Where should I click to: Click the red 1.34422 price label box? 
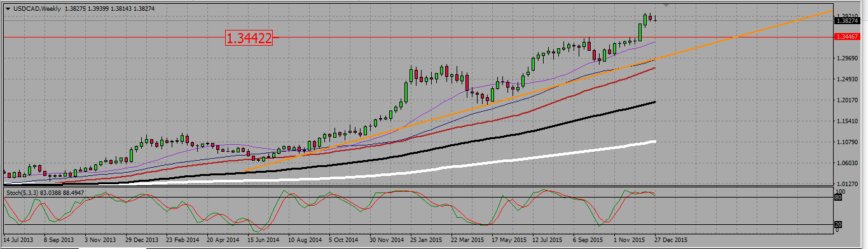pos(249,38)
